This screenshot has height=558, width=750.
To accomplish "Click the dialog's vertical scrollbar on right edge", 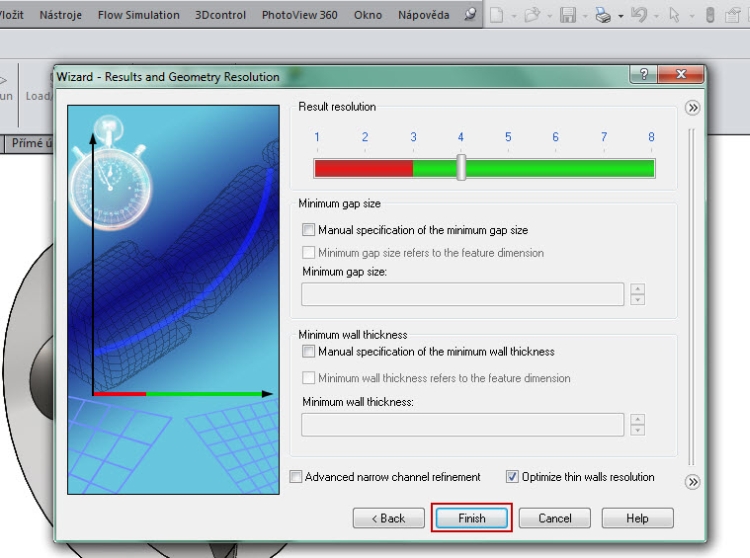I will pos(691,296).
